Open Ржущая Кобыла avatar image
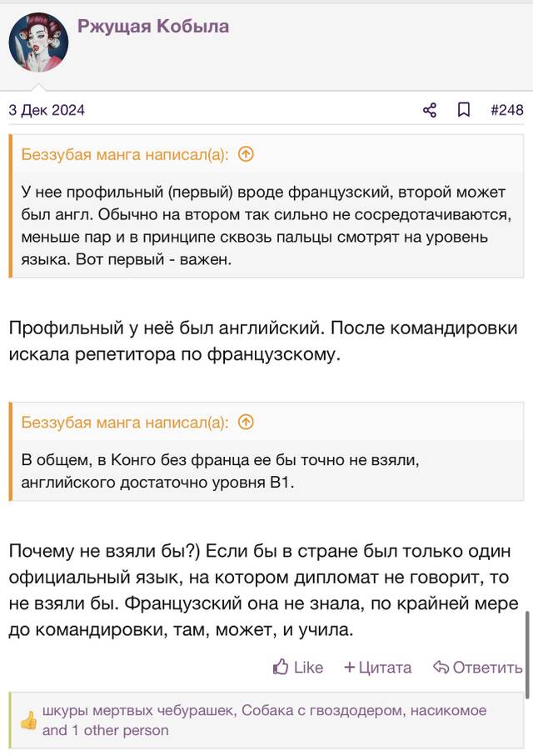Viewport: 533px width, 756px height. pos(38,42)
